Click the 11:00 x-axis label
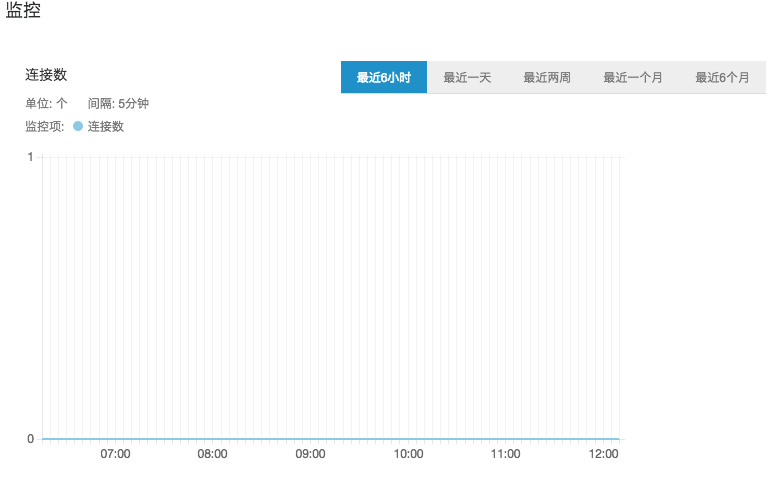 pyautogui.click(x=506, y=454)
